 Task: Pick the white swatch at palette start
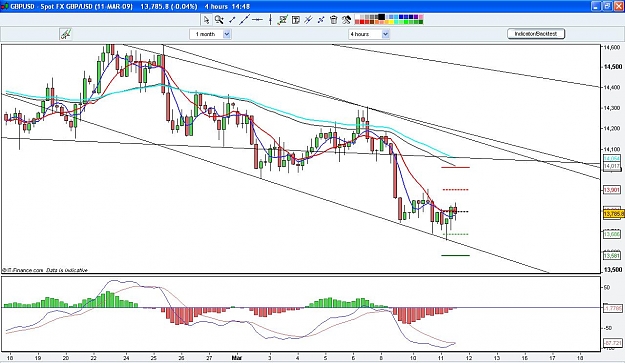pos(357,17)
